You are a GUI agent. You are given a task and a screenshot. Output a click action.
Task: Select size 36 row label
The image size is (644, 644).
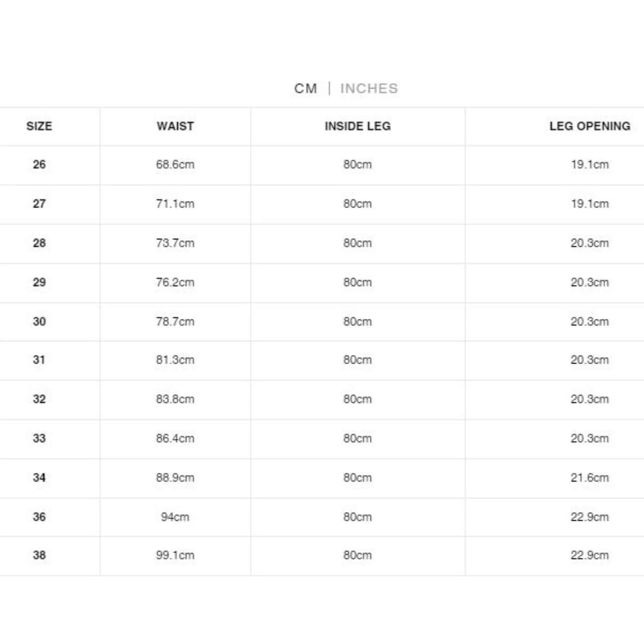[x=39, y=517]
